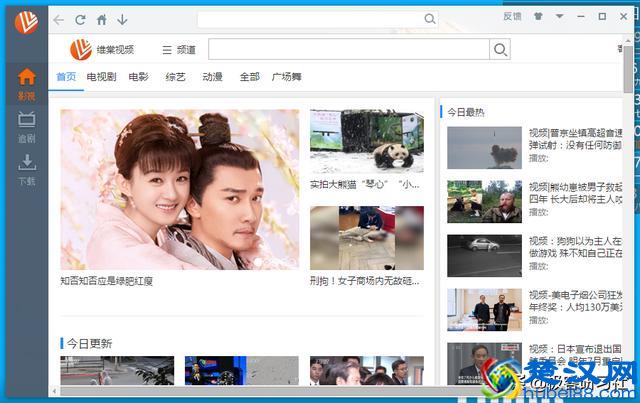The width and height of the screenshot is (640, 403).
Task: Select the 影视 home icon in sidebar
Action: click(27, 84)
